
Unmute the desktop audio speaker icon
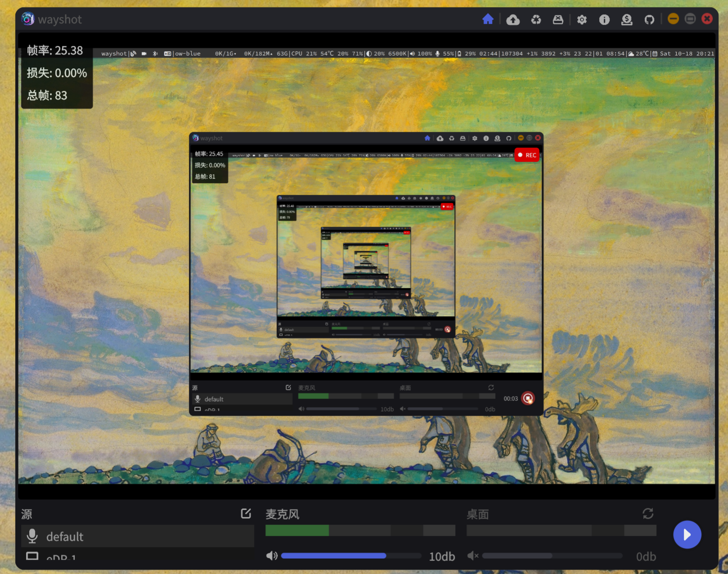pyautogui.click(x=473, y=556)
